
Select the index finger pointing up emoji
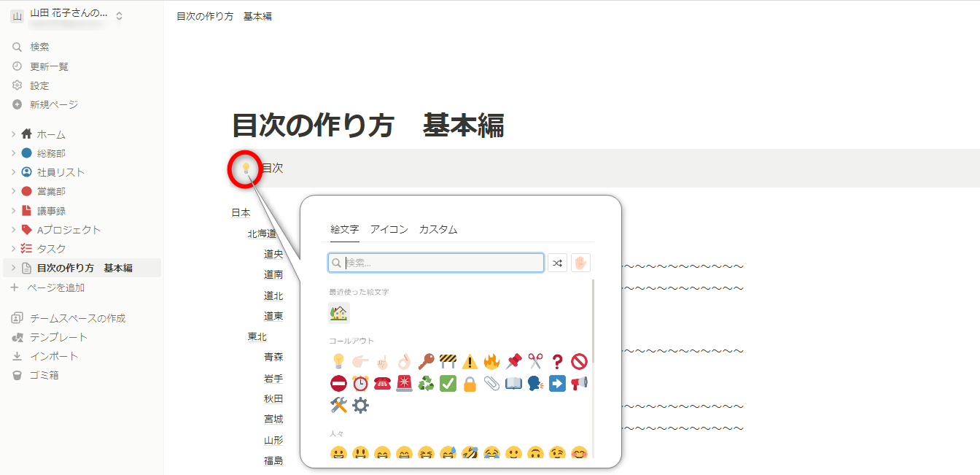382,361
